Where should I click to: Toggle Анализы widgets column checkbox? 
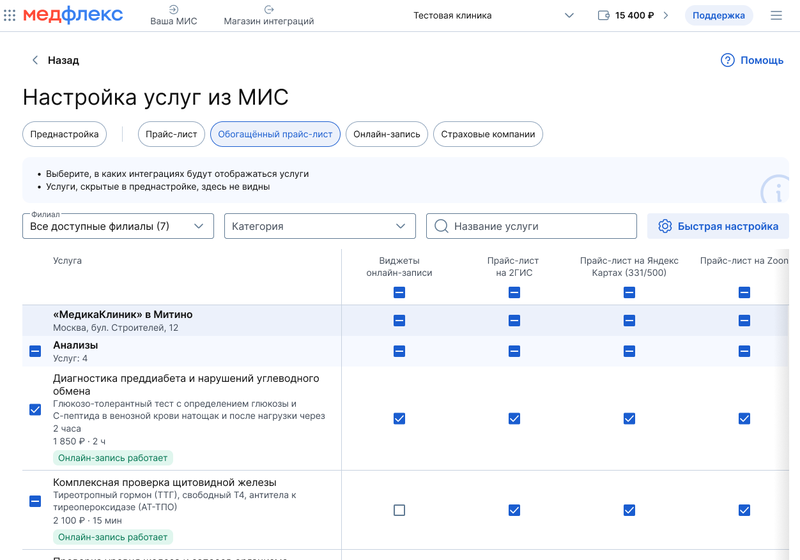click(x=399, y=351)
